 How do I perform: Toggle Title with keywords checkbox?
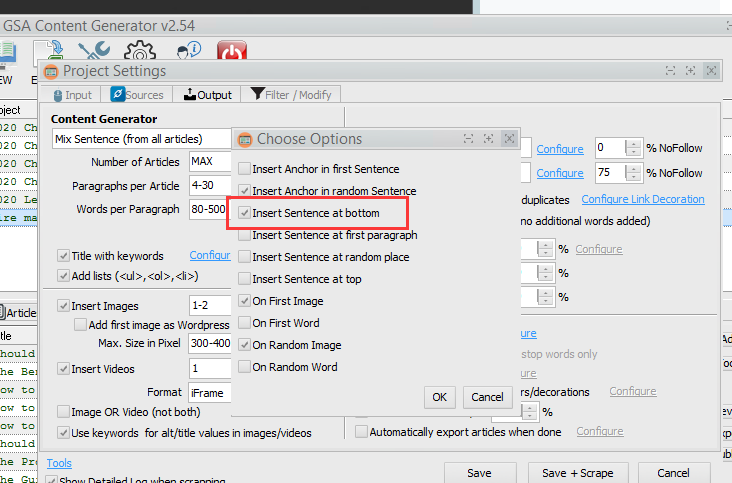(63, 256)
